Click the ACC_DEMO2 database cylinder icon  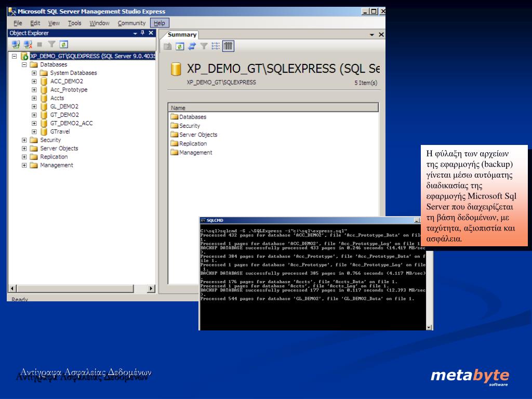tap(44, 81)
